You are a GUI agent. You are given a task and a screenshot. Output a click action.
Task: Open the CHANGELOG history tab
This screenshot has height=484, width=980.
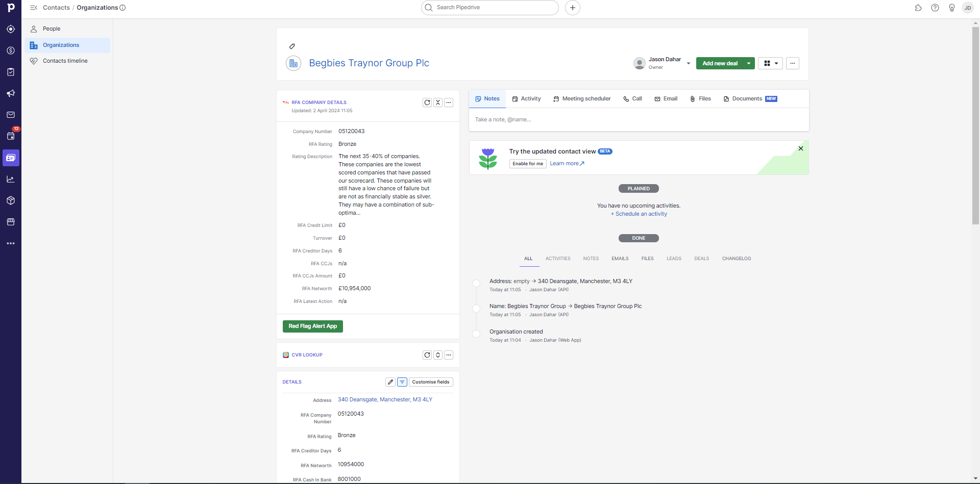pyautogui.click(x=736, y=259)
